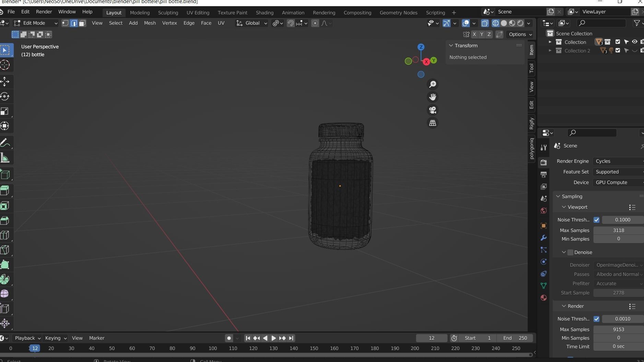Select the Measure tool
Viewport: 644px width, 362px height.
5,158
